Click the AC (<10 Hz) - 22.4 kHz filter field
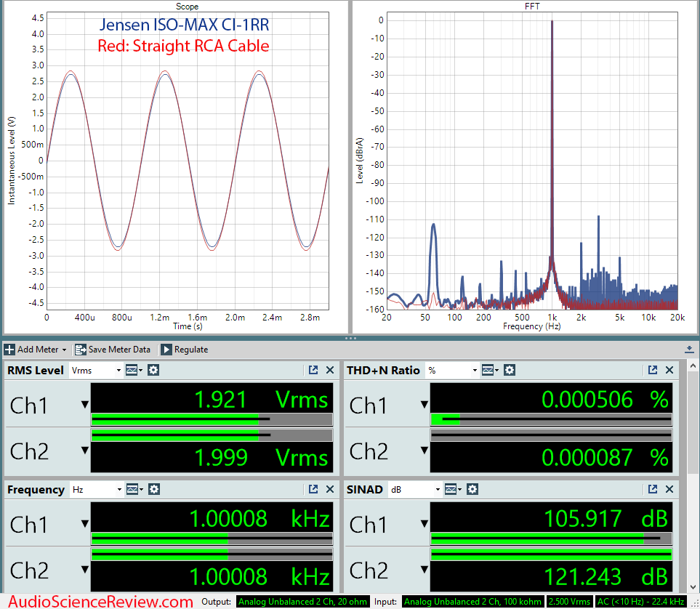 click(x=640, y=602)
